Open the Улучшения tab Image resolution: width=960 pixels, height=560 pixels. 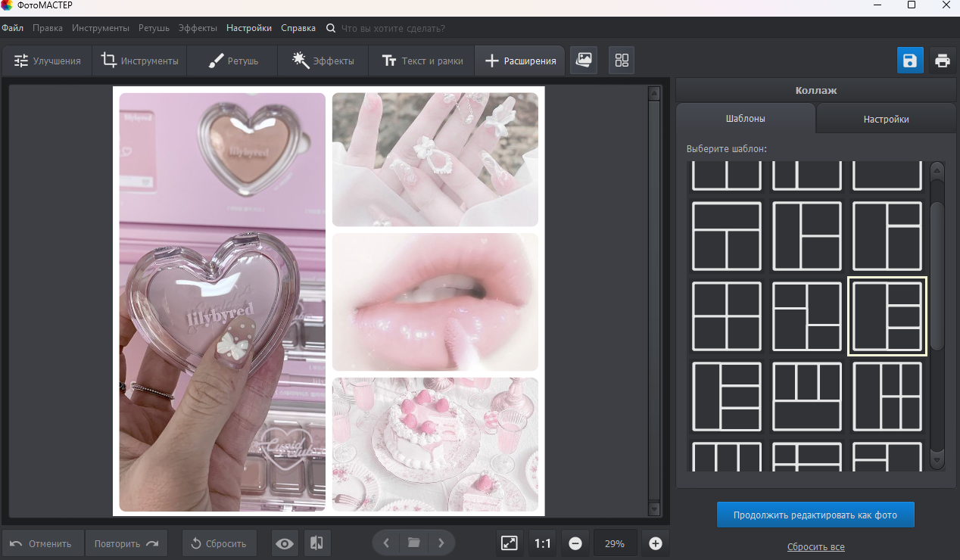pyautogui.click(x=47, y=61)
